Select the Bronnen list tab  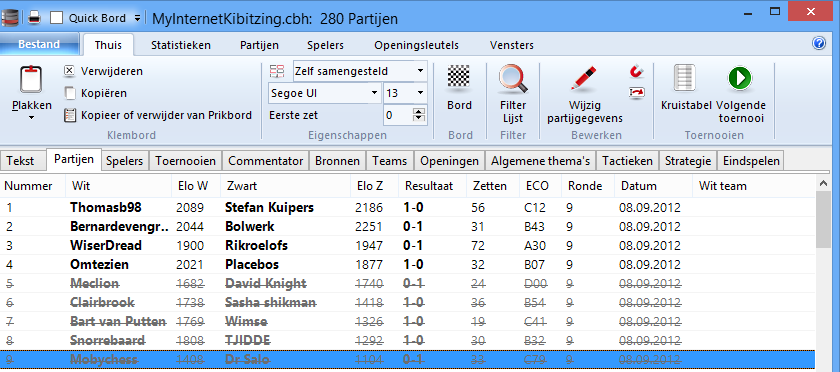tap(338, 161)
